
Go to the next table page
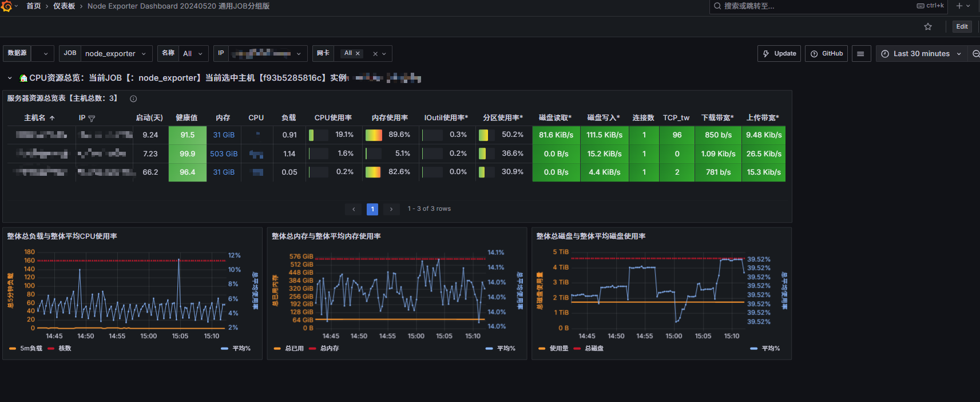point(391,209)
